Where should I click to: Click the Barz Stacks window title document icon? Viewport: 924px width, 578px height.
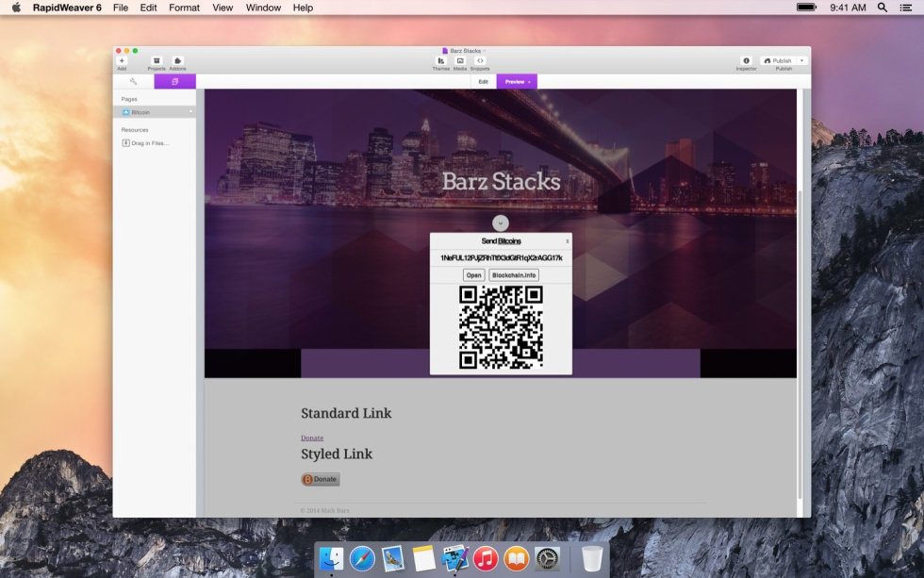pyautogui.click(x=445, y=51)
